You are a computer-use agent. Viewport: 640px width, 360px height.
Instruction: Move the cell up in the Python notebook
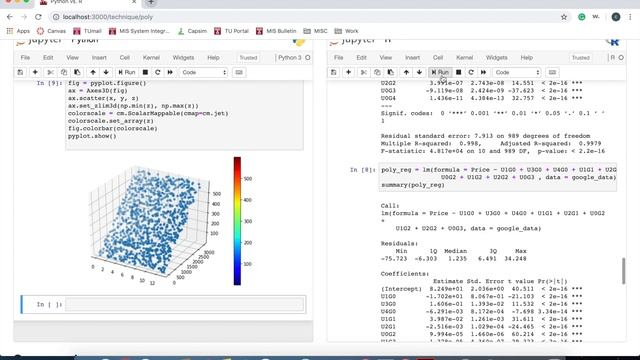pos(93,72)
